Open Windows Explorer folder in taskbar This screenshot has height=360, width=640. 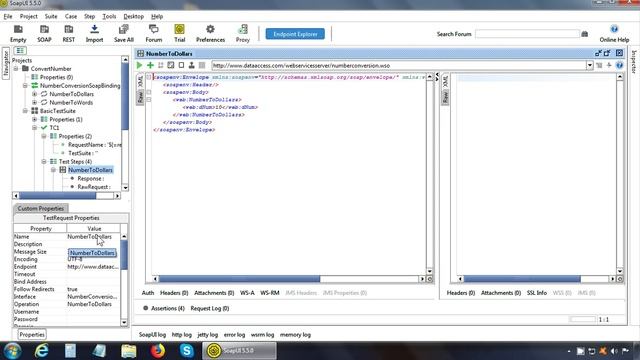(x=129, y=351)
